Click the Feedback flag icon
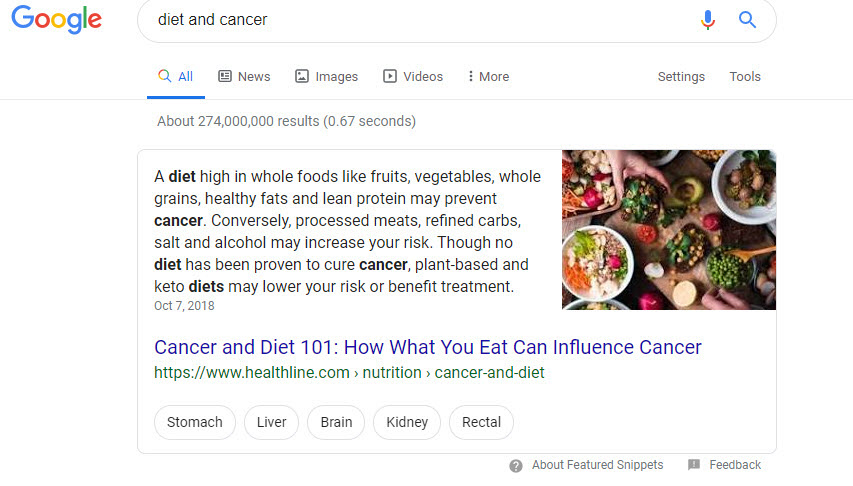 (x=694, y=465)
